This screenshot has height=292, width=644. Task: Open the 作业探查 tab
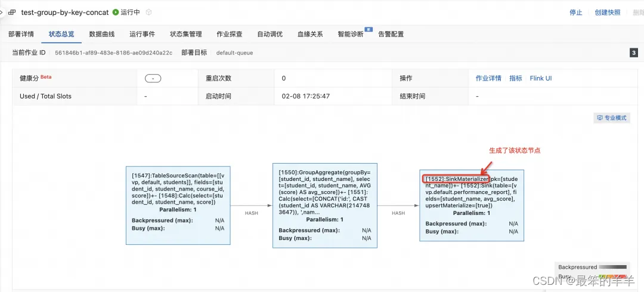(230, 34)
